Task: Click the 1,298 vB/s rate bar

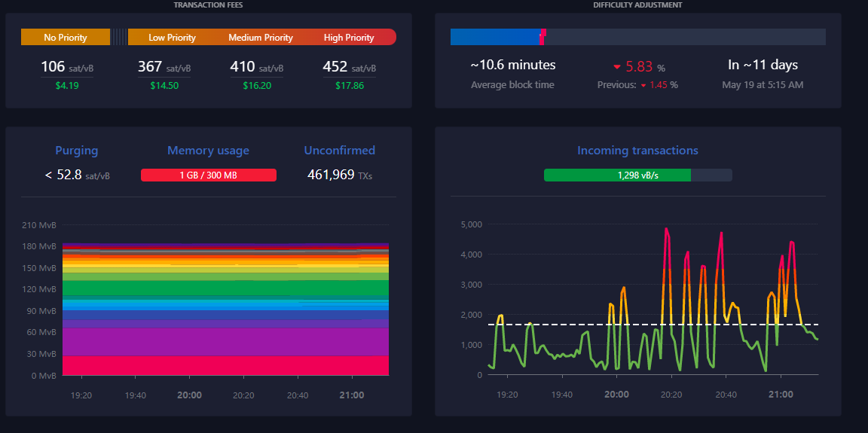Action: coord(637,175)
